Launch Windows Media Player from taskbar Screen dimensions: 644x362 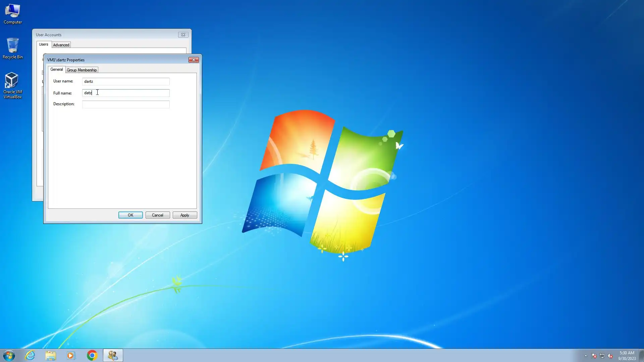(x=71, y=355)
